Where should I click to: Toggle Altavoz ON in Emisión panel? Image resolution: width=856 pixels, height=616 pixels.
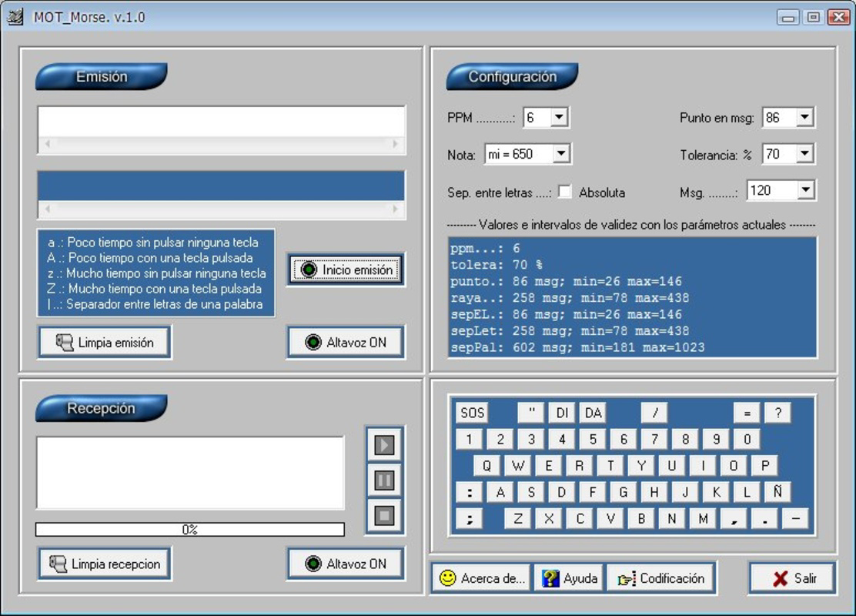click(346, 343)
